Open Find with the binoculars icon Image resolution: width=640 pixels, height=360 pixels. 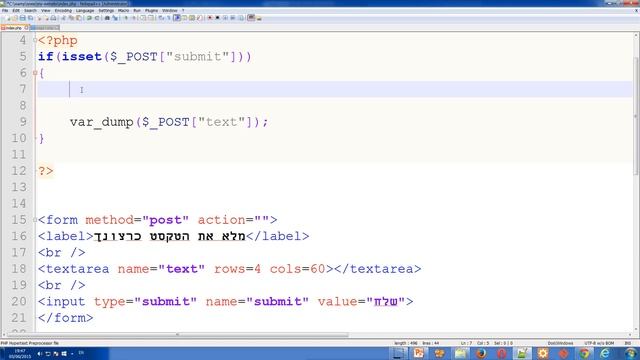(107, 18)
